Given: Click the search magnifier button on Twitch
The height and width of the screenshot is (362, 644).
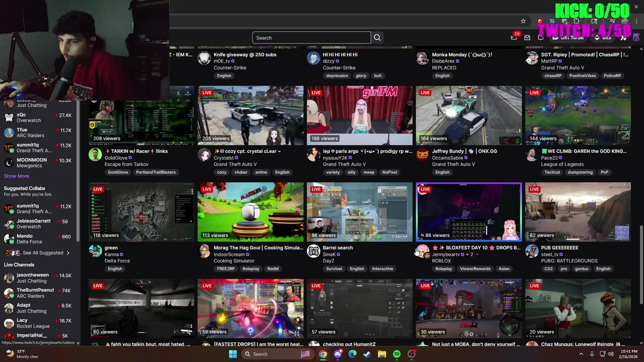Looking at the screenshot, I should pyautogui.click(x=377, y=38).
